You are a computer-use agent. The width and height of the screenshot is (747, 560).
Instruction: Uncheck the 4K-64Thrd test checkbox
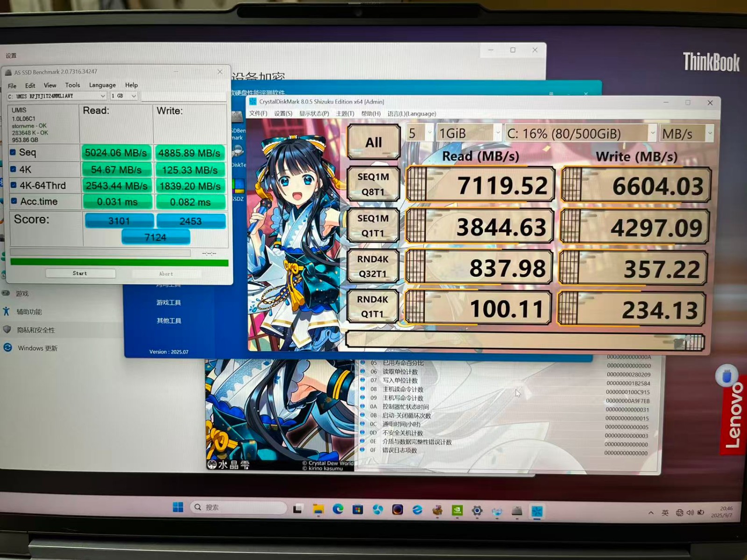(x=14, y=185)
